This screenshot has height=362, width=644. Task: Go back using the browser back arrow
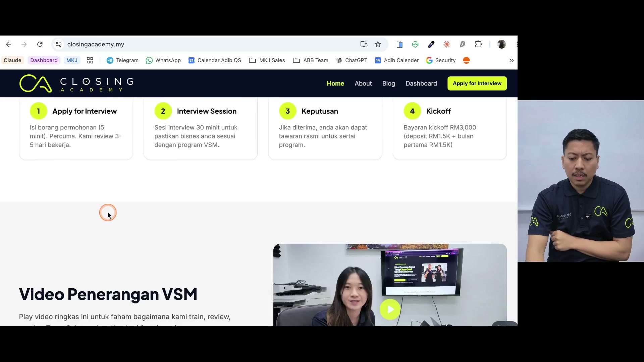(x=9, y=44)
